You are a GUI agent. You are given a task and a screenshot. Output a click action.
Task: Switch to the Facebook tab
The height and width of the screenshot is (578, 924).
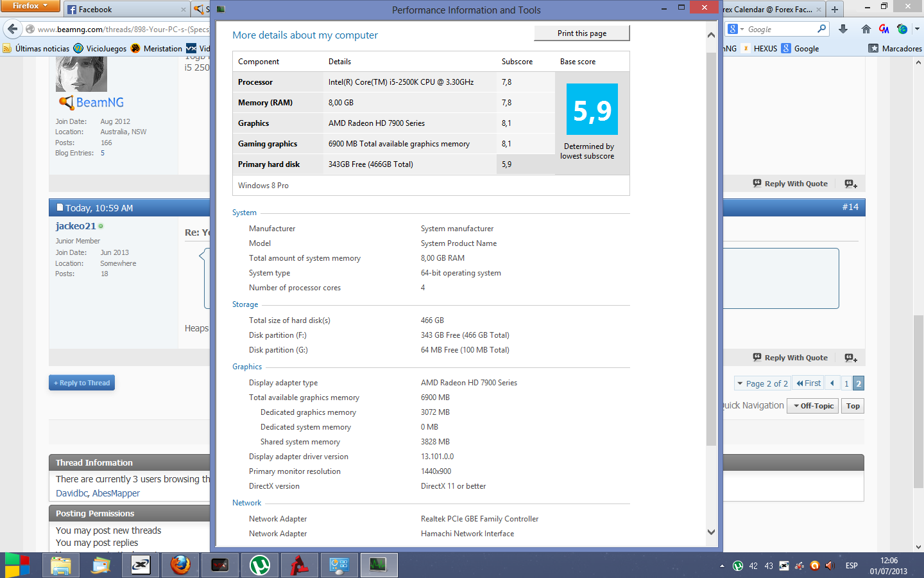pyautogui.click(x=126, y=10)
